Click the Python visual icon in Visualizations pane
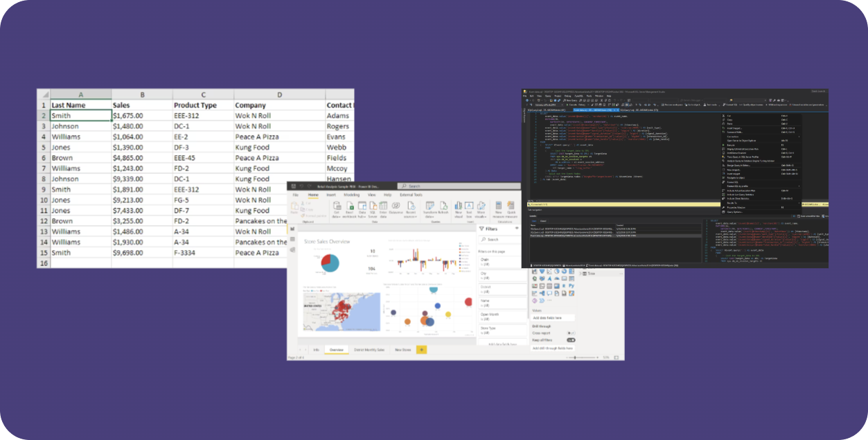This screenshot has height=440, width=868. click(572, 286)
